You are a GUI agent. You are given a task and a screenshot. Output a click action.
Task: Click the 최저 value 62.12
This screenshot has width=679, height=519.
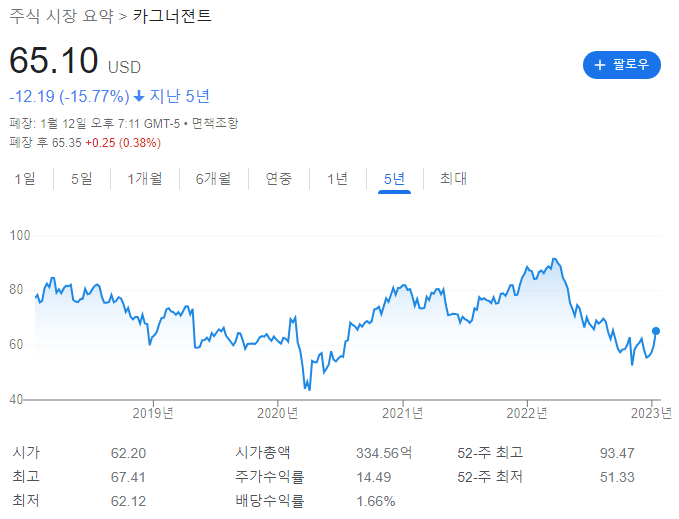point(128,501)
